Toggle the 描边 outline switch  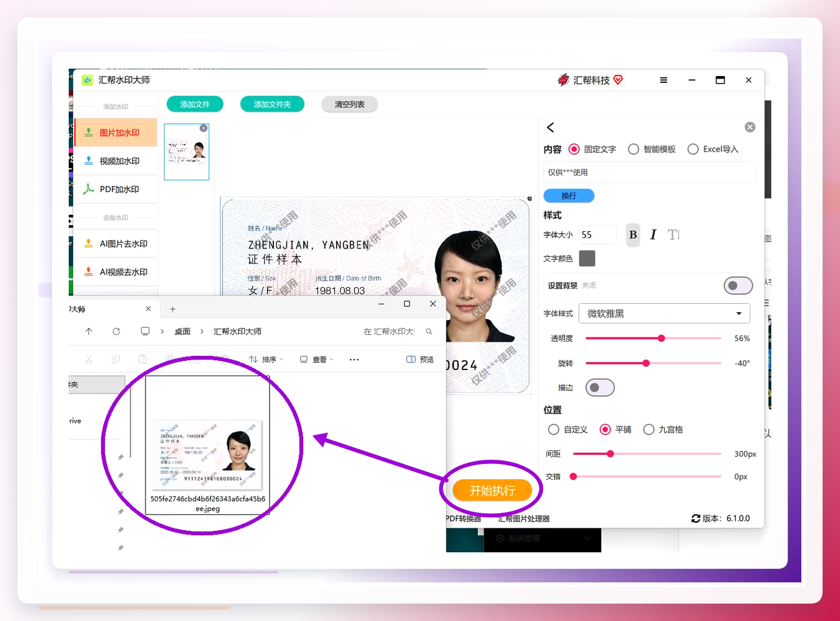(600, 388)
